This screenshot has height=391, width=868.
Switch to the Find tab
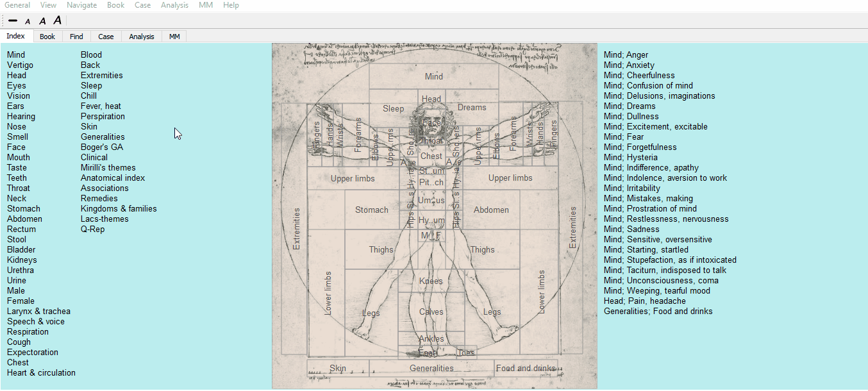click(x=76, y=37)
